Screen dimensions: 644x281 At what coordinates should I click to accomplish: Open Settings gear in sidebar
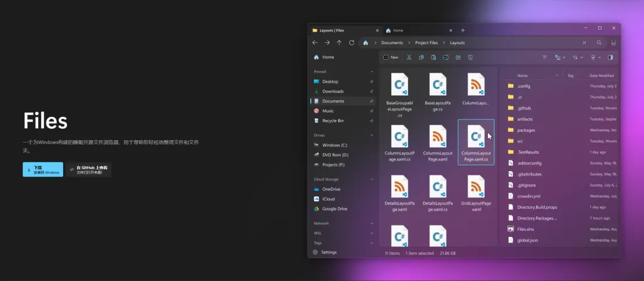[315, 252]
